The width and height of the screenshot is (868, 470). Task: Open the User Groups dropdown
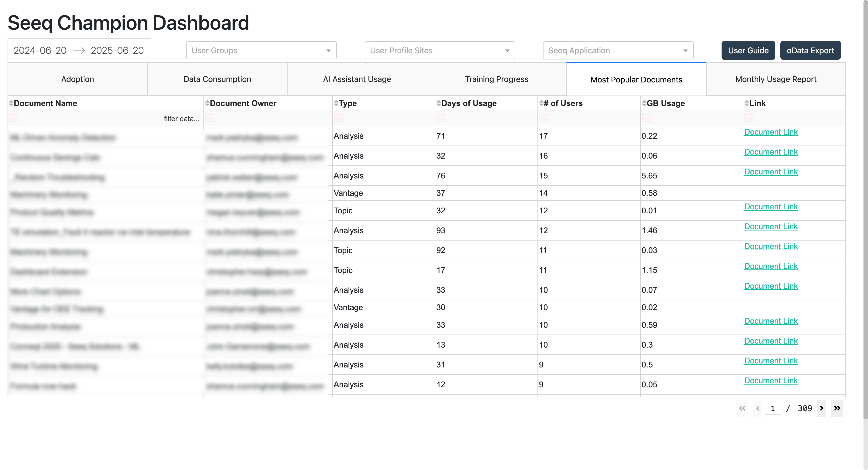pyautogui.click(x=261, y=51)
